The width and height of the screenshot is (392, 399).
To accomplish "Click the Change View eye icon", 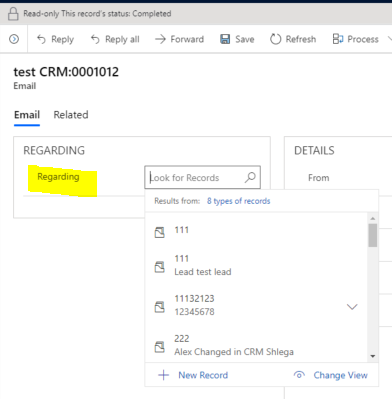I will tap(299, 375).
